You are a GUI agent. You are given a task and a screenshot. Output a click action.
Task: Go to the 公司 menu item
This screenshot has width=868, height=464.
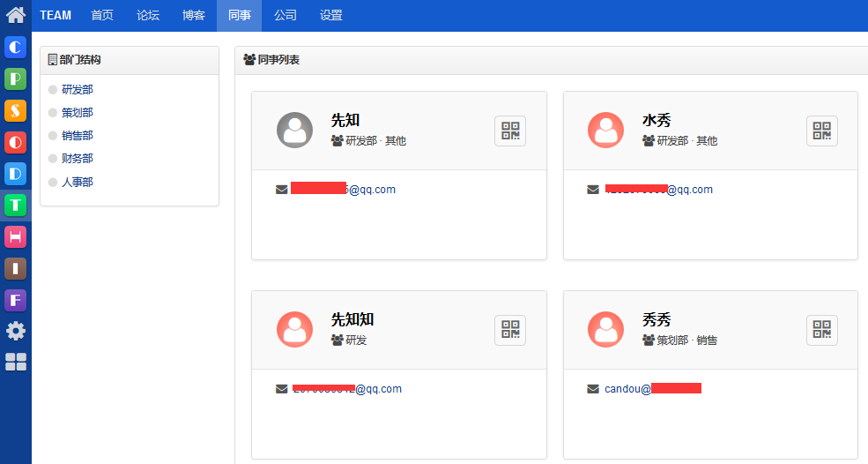pos(285,15)
